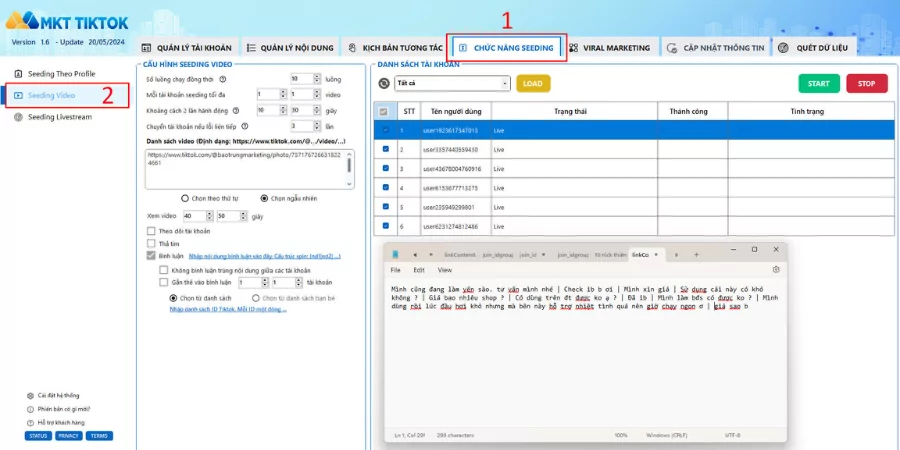
Task: Switch to Kịch Bản Tương Tác tab
Action: coord(395,48)
